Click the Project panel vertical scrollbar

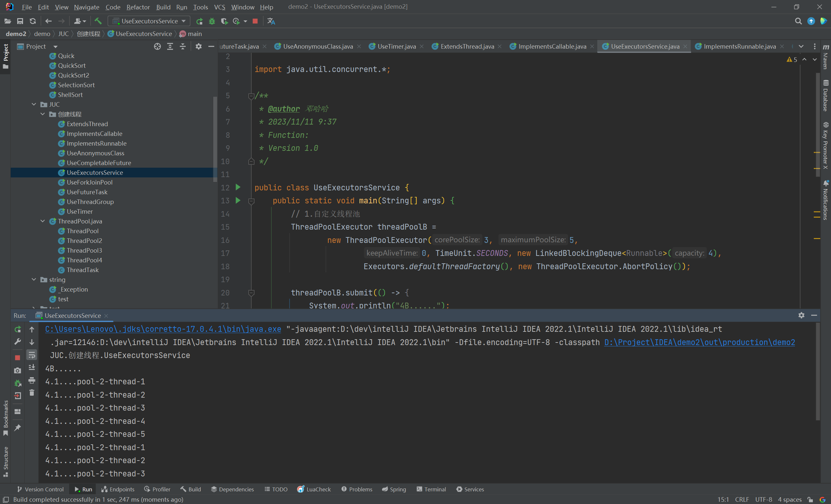(215, 139)
